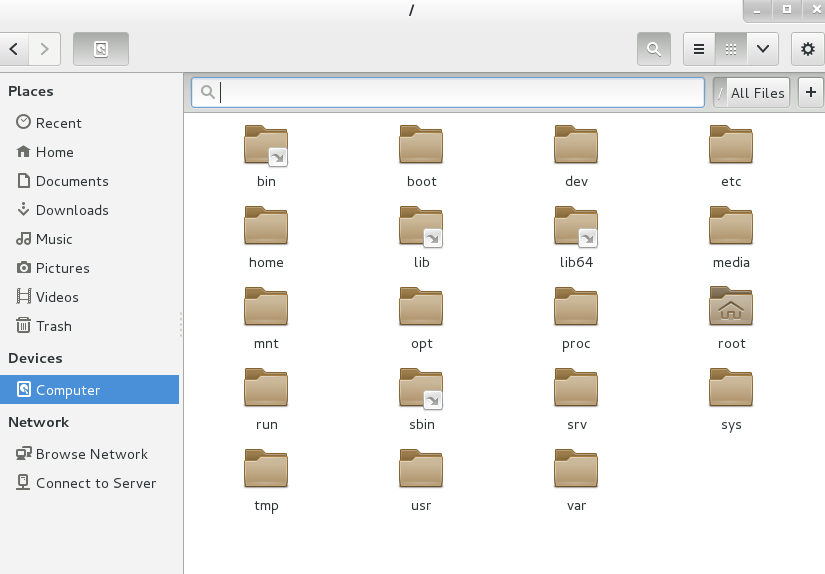
Task: Click Browse Network in sidebar
Action: tap(91, 454)
